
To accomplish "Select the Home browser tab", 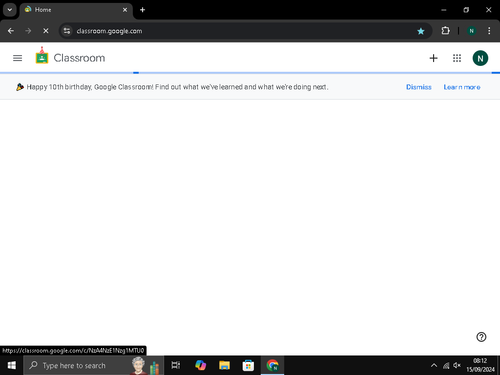I will pyautogui.click(x=76, y=10).
